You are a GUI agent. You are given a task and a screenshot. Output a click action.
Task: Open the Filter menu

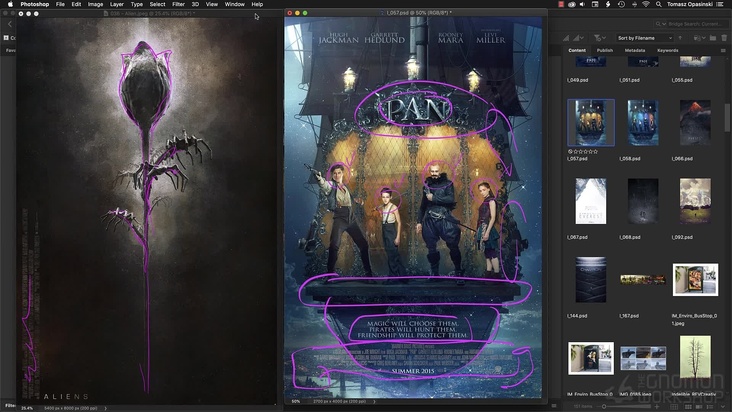tap(178, 4)
